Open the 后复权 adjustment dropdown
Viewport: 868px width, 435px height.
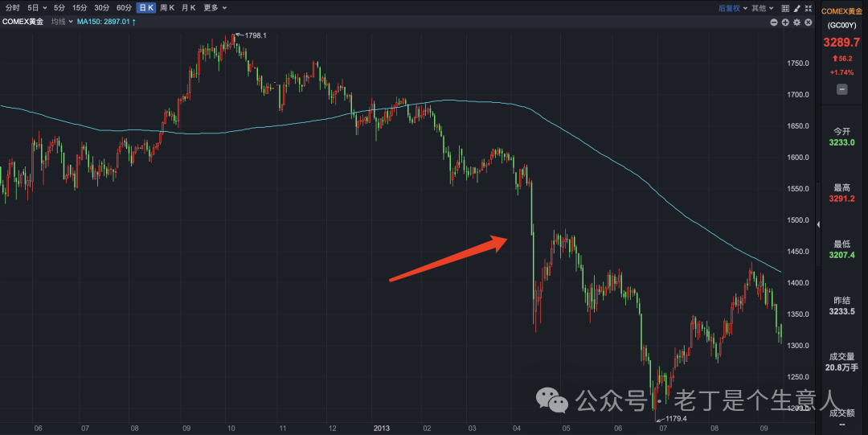click(732, 8)
